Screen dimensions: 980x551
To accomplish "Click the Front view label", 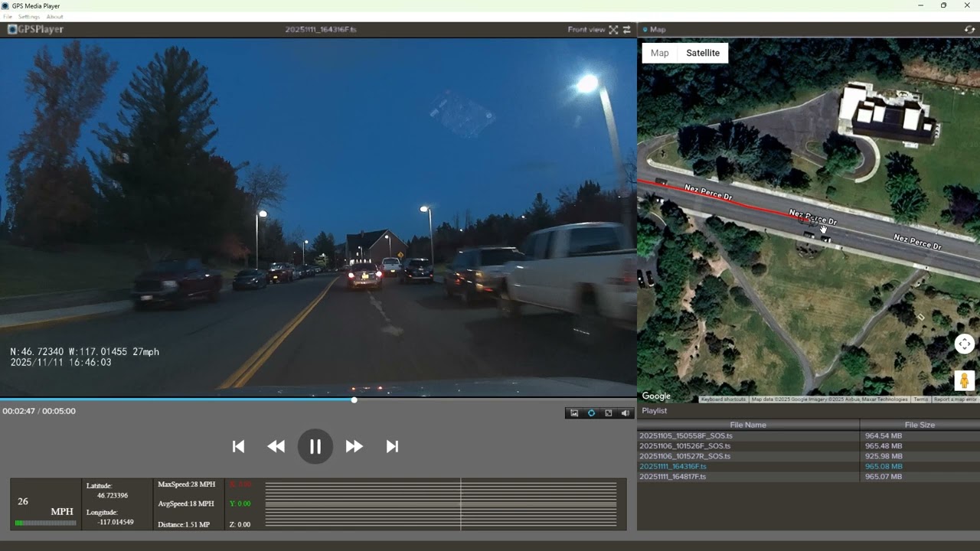I will pyautogui.click(x=586, y=30).
